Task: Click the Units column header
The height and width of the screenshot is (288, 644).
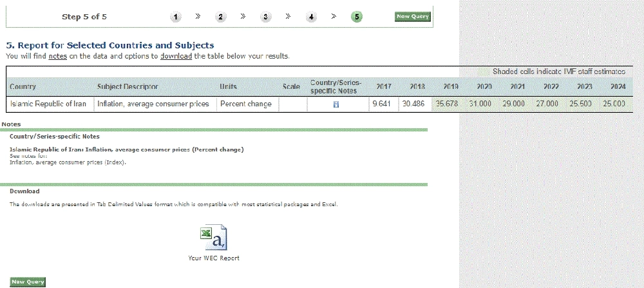Action: [x=230, y=87]
